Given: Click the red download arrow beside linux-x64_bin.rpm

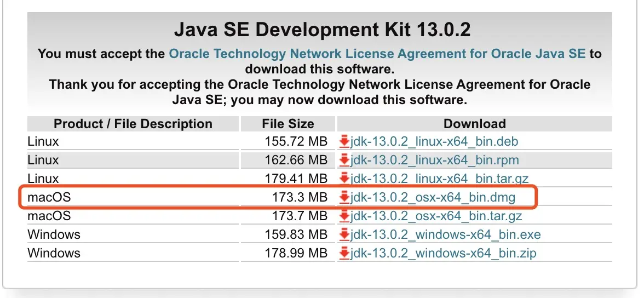Looking at the screenshot, I should (344, 161).
